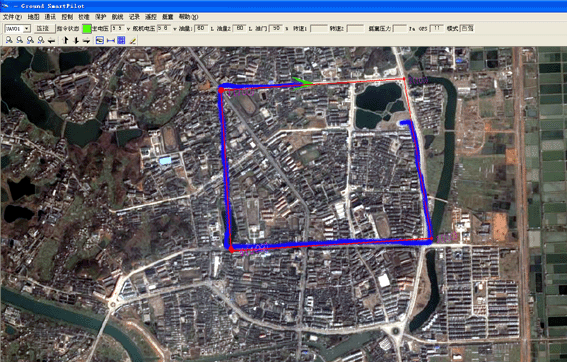Image resolution: width=567 pixels, height=362 pixels.
Task: Click the main voltage value field
Action: (x=117, y=29)
